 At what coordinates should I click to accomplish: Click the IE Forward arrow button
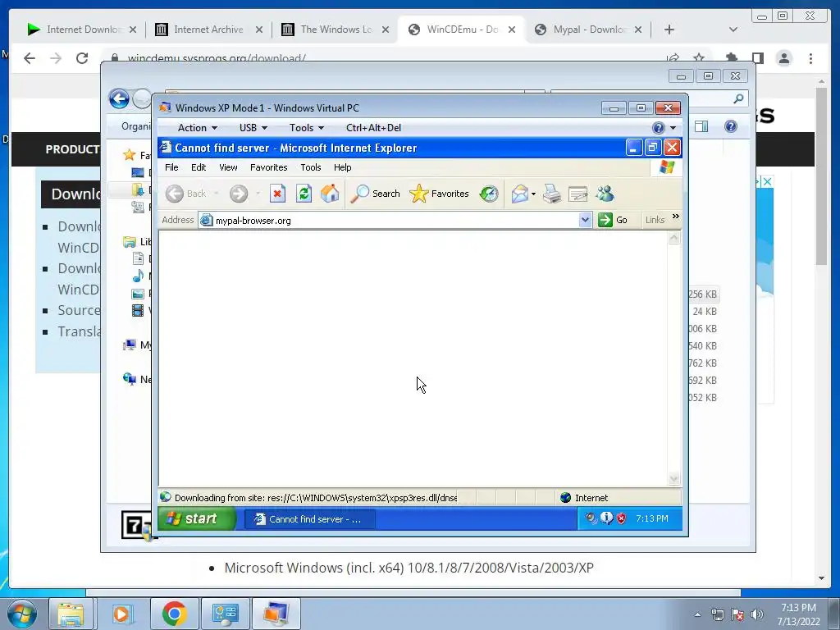pyautogui.click(x=239, y=194)
